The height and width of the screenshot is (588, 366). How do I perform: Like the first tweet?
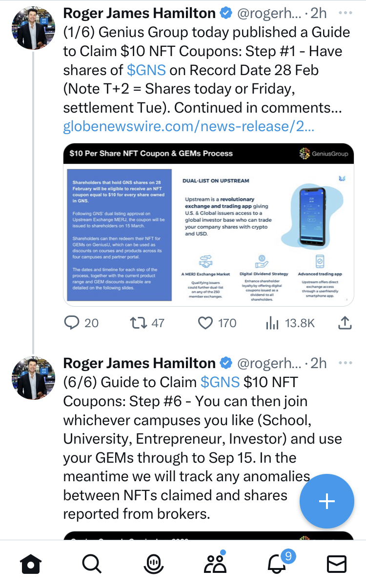pyautogui.click(x=205, y=323)
